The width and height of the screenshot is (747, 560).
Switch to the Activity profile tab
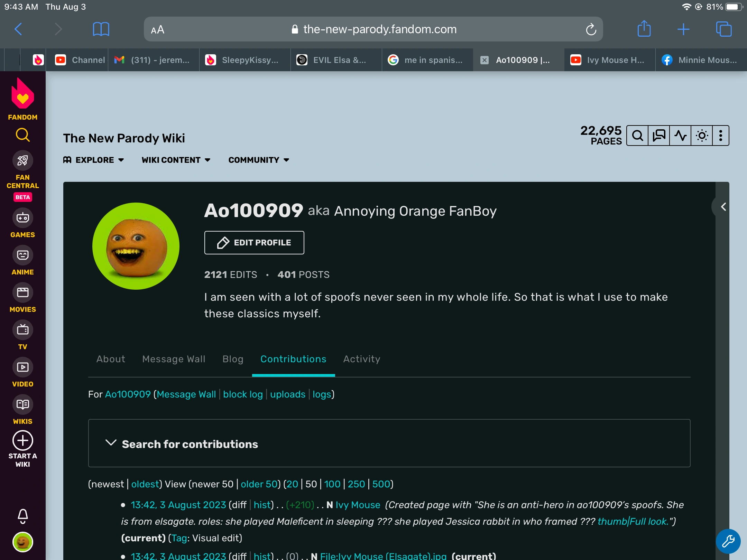(361, 359)
